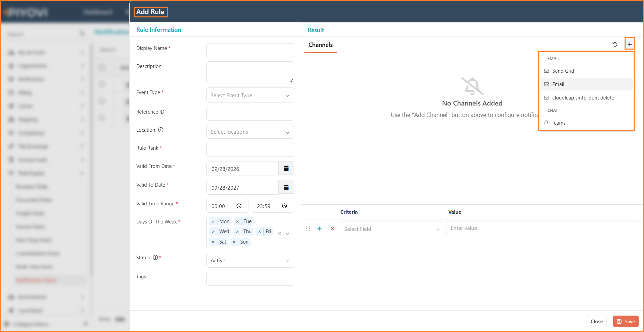Image resolution: width=644 pixels, height=332 pixels.
Task: Click the reset channels refresh icon
Action: [x=615, y=44]
